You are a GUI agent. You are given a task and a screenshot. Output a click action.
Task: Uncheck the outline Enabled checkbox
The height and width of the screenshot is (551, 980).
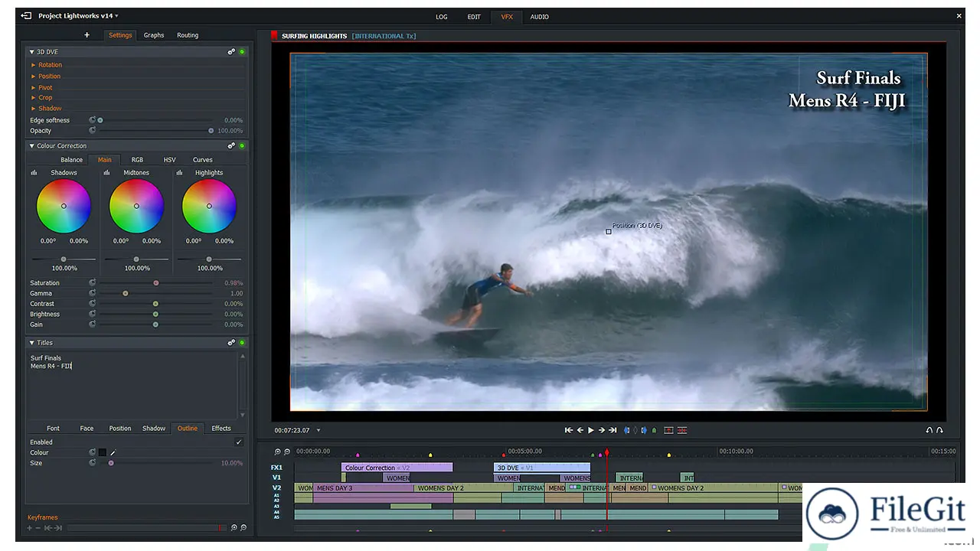[x=239, y=442]
